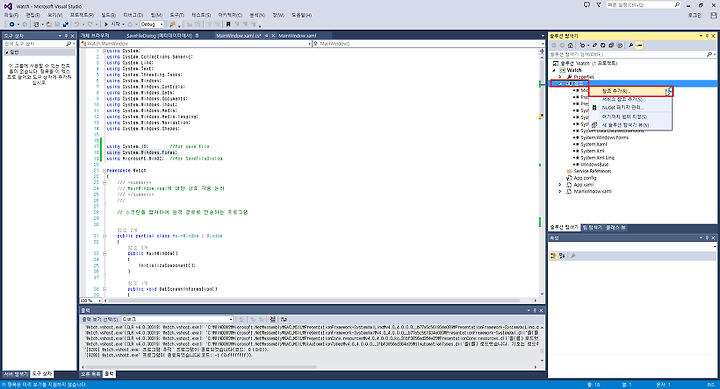Choose 새 솔루션 탐색기 뷰(N)

pyautogui.click(x=630, y=125)
